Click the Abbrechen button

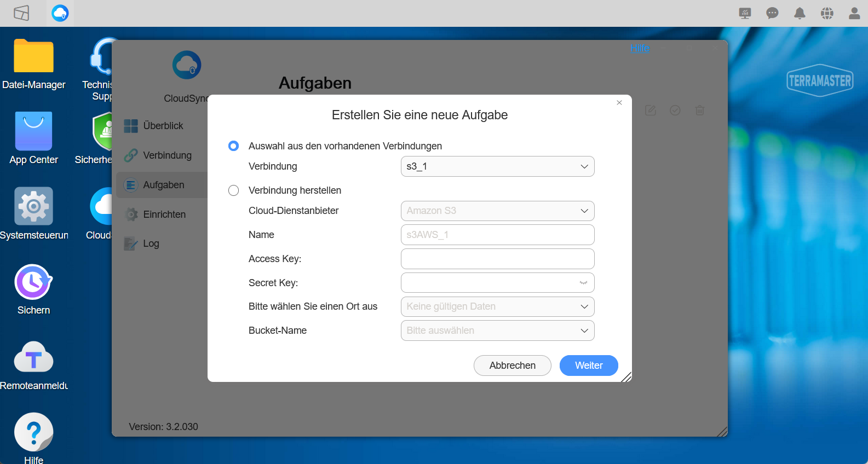click(513, 366)
